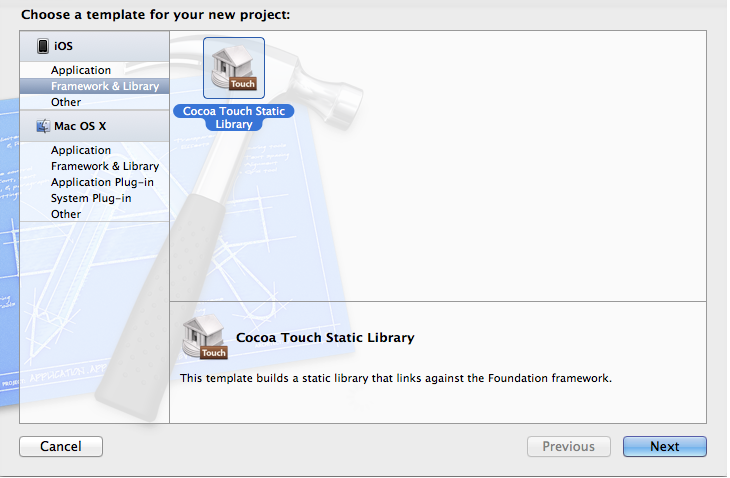Click the Finder icon beside Mac OS X
Viewport: 730px width, 478px height.
43,126
